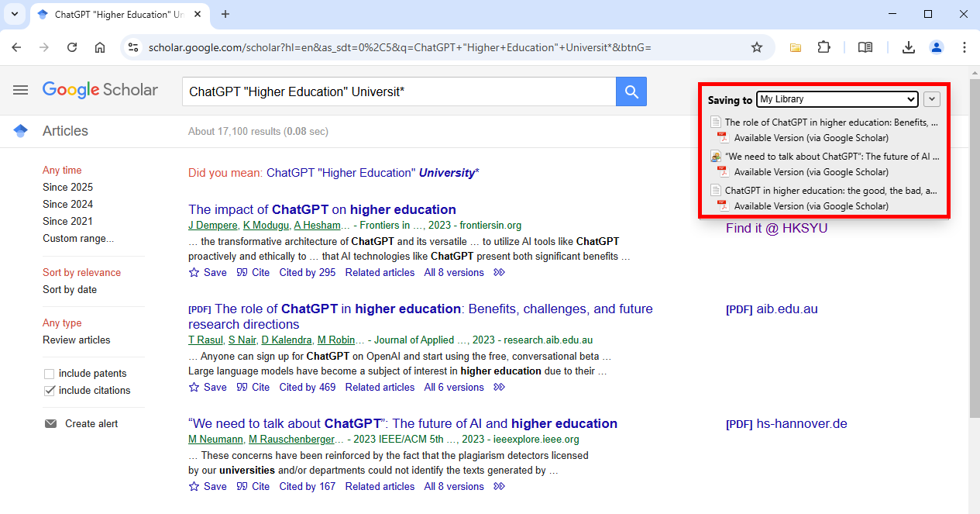Click into the Scholar search query field
The width and height of the screenshot is (980, 514).
click(398, 92)
